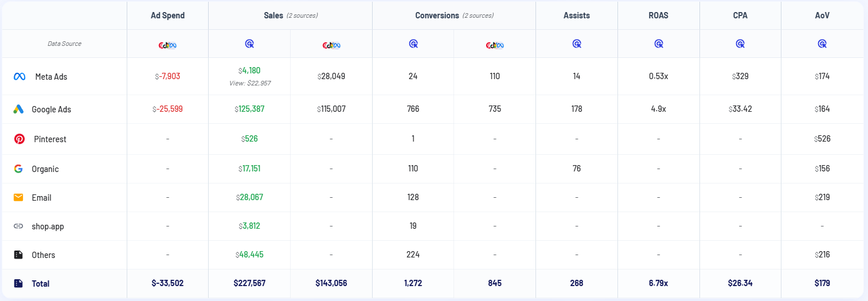Click the Meta Ads infinity logo icon
This screenshot has height=301, width=868.
[19, 76]
